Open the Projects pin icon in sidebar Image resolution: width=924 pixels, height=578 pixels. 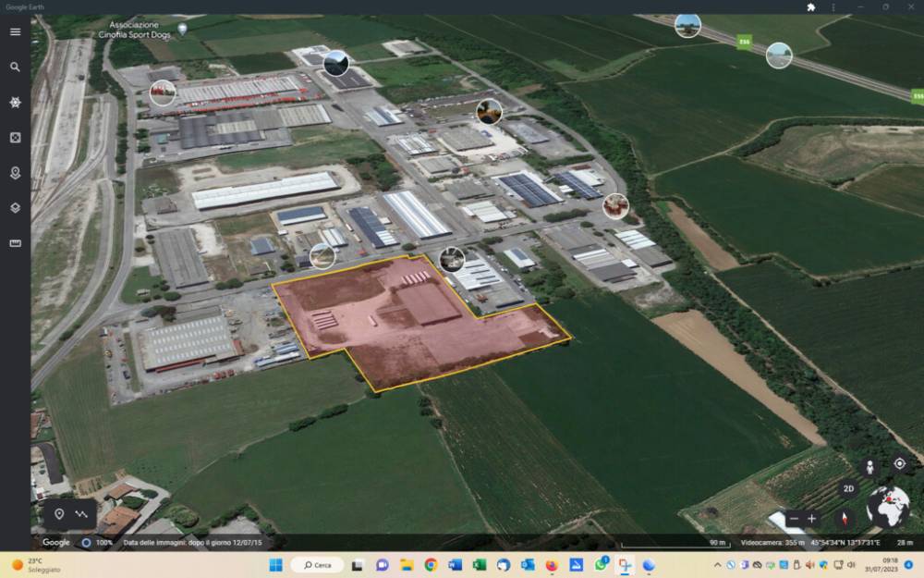(15, 173)
